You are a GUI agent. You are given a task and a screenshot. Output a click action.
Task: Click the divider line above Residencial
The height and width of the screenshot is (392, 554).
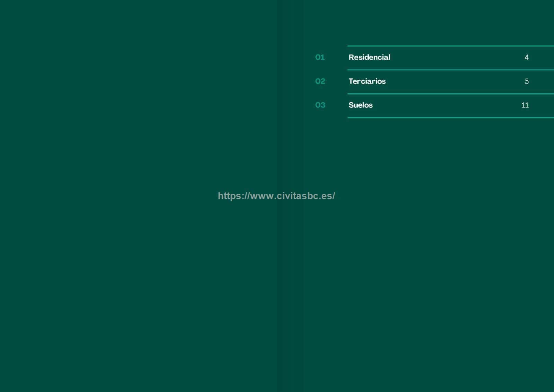[x=450, y=46]
